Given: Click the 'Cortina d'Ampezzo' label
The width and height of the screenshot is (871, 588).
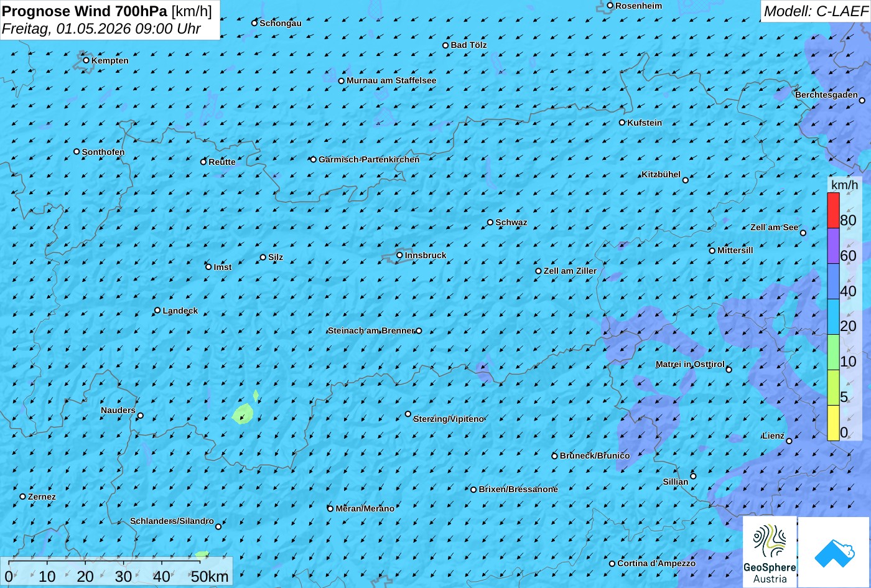Looking at the screenshot, I should point(656,563).
